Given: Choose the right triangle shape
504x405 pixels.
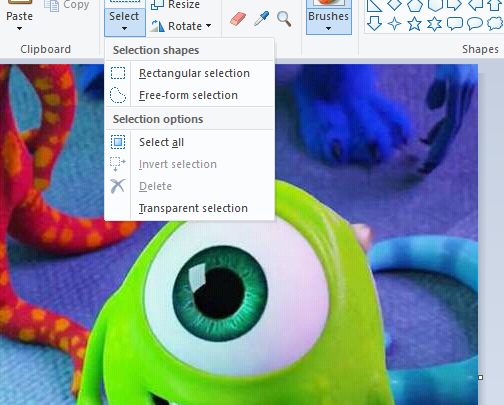Looking at the screenshot, I should [x=374, y=5].
